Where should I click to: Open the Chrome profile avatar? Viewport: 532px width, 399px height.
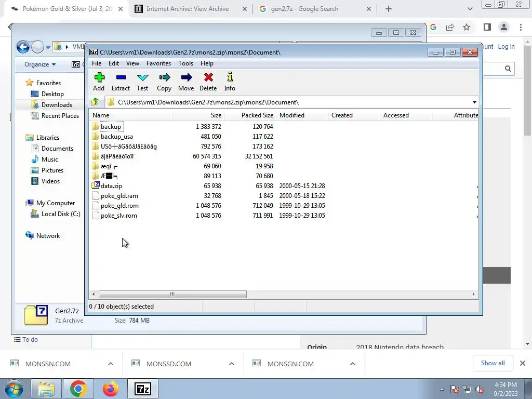(x=504, y=27)
